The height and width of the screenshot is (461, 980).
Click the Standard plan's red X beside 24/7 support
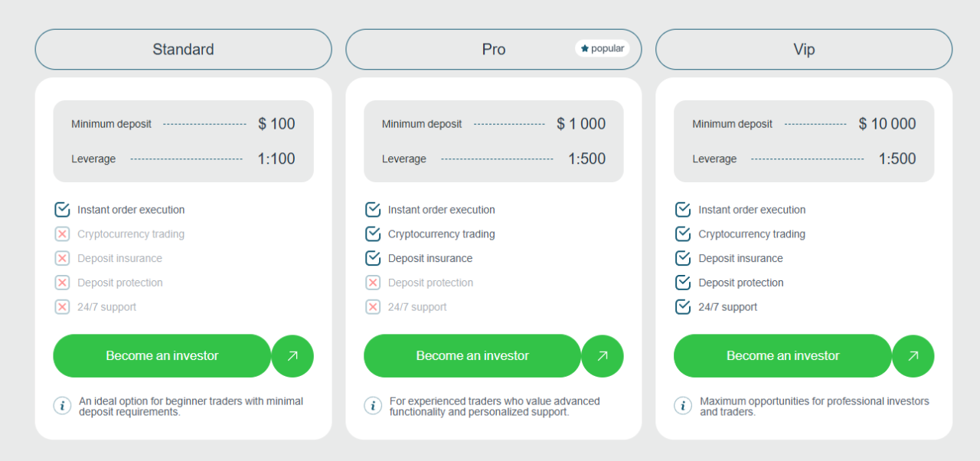coord(63,307)
